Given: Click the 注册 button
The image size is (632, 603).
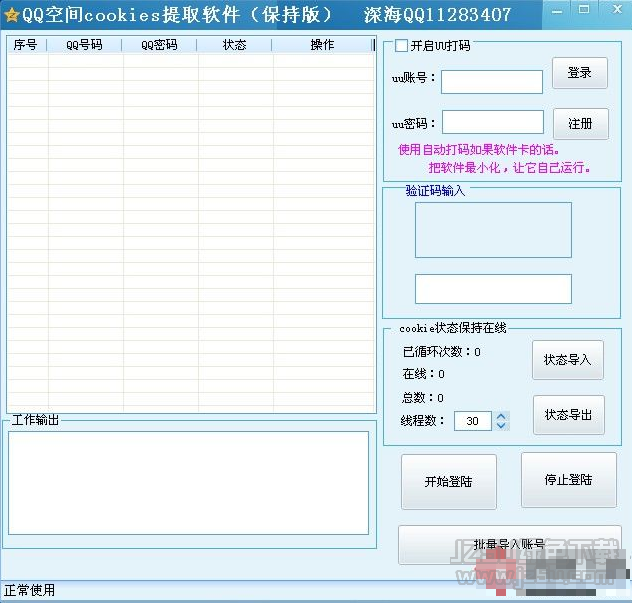Looking at the screenshot, I should click(x=581, y=123).
